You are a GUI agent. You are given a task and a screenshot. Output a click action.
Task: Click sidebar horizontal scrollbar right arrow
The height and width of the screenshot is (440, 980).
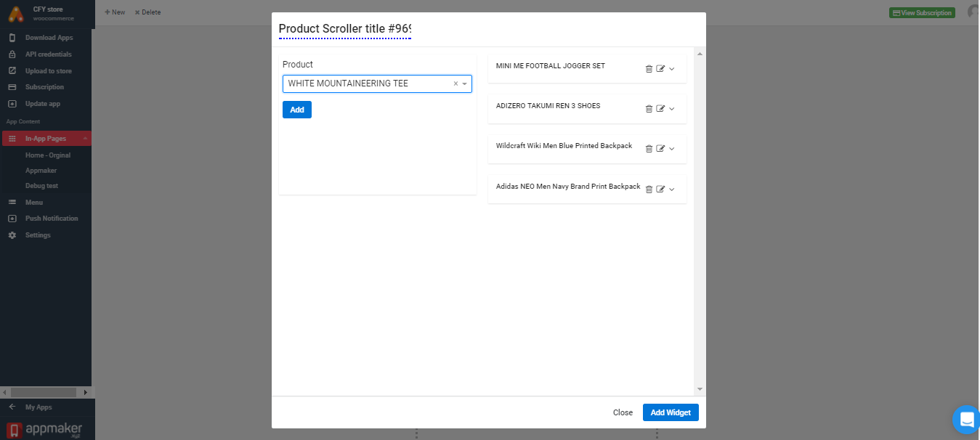[86, 392]
